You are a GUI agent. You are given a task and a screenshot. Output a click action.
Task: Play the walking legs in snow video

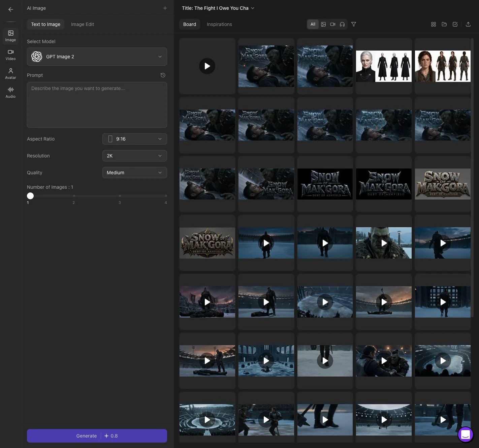(x=325, y=361)
